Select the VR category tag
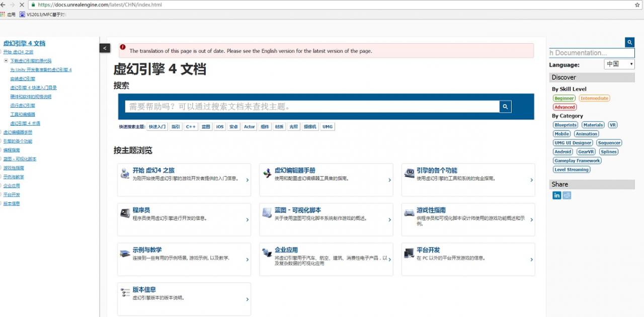This screenshot has width=644, height=317. (612, 125)
